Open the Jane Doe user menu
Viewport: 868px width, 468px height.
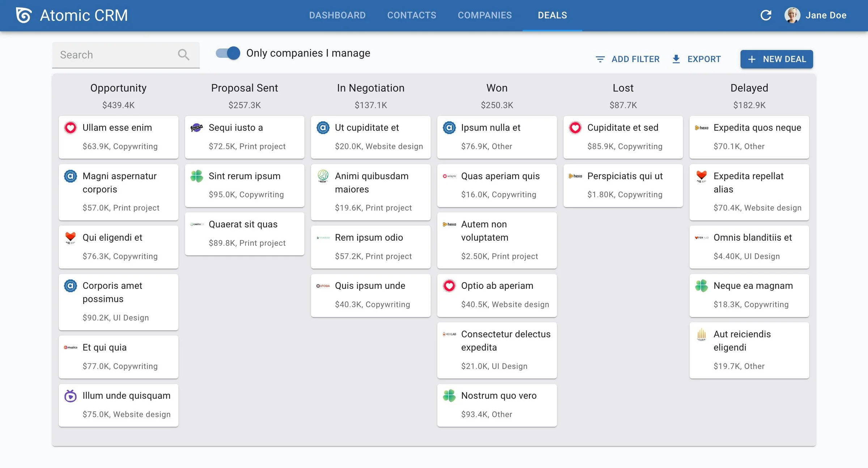pyautogui.click(x=815, y=15)
